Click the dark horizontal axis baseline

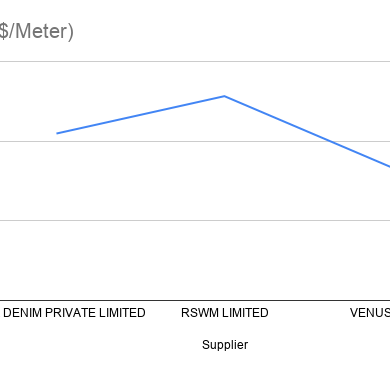[x=195, y=300]
